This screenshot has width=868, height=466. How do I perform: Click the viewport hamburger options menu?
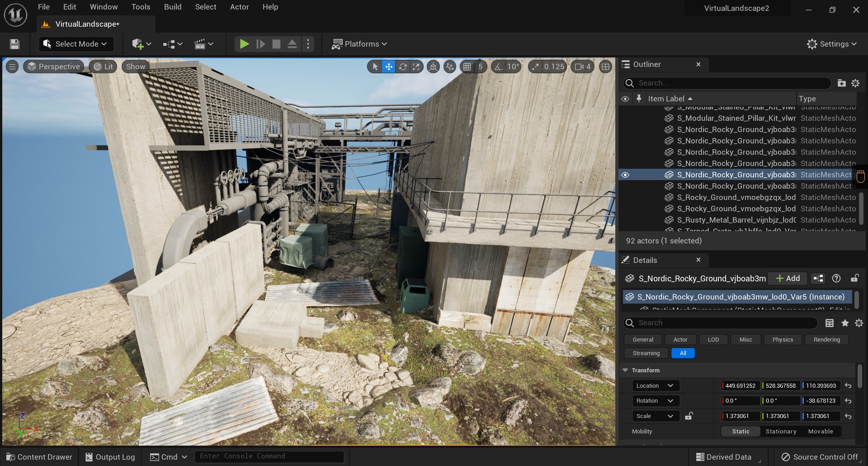12,67
